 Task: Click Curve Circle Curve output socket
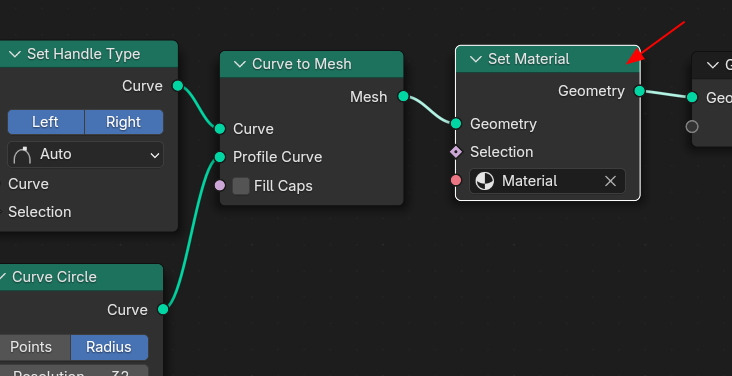point(163,309)
